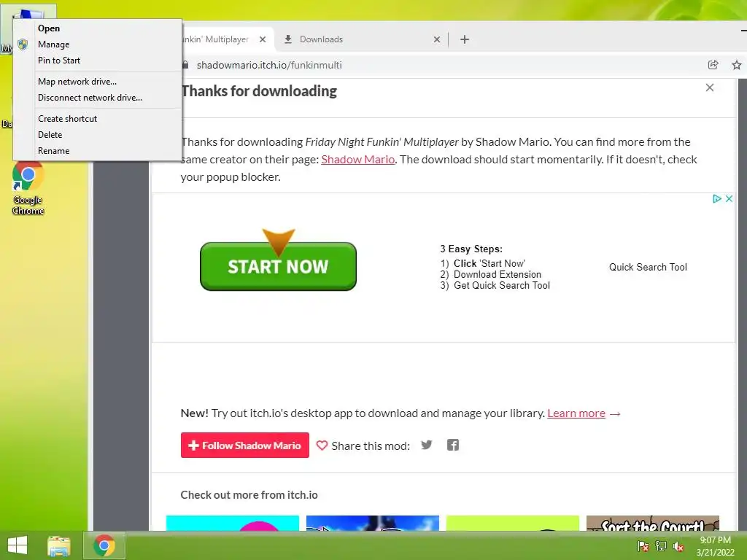The width and height of the screenshot is (747, 560).
Task: Share this page via share icon
Action: click(713, 65)
